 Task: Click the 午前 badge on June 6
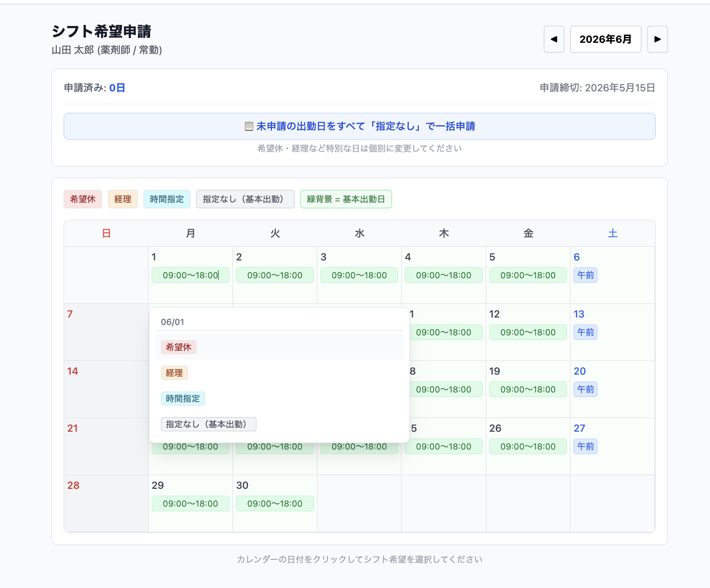pos(585,275)
